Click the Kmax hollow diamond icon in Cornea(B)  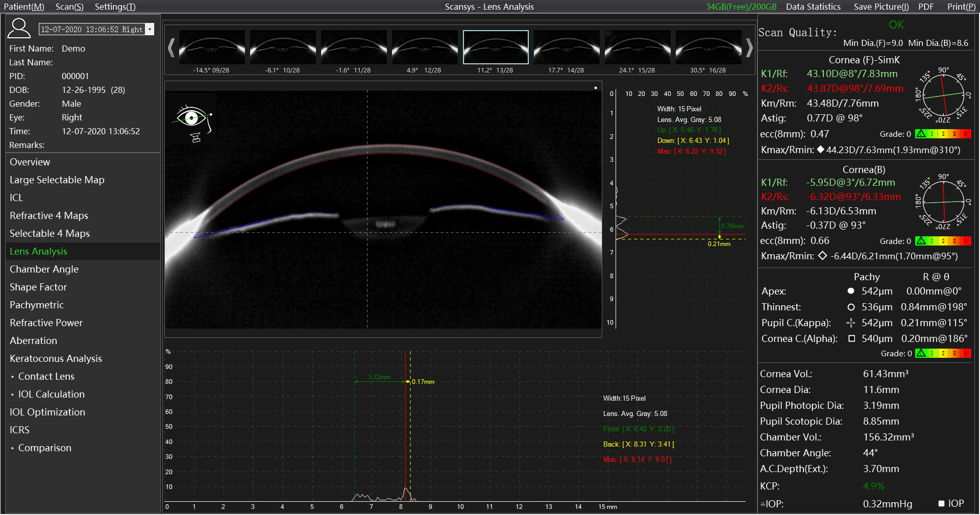click(822, 256)
